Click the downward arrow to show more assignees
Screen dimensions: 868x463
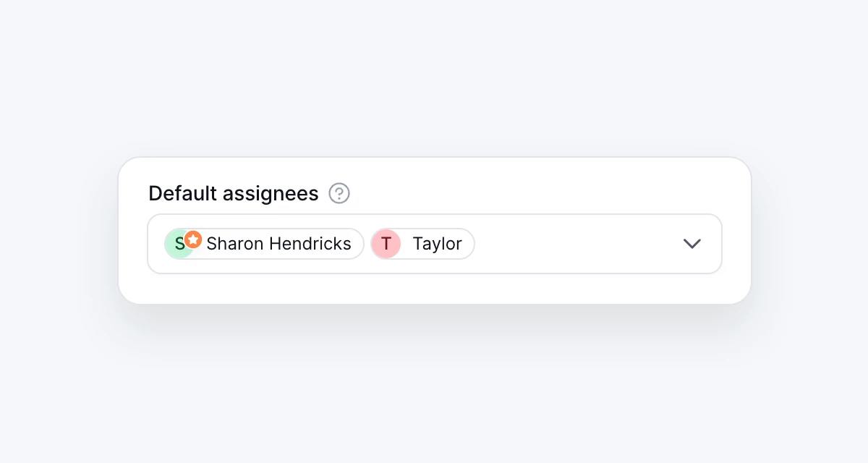point(692,244)
